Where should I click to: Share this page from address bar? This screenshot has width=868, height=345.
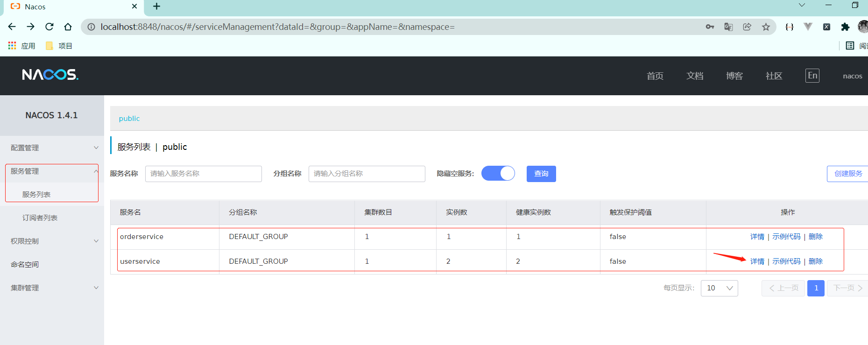(747, 27)
